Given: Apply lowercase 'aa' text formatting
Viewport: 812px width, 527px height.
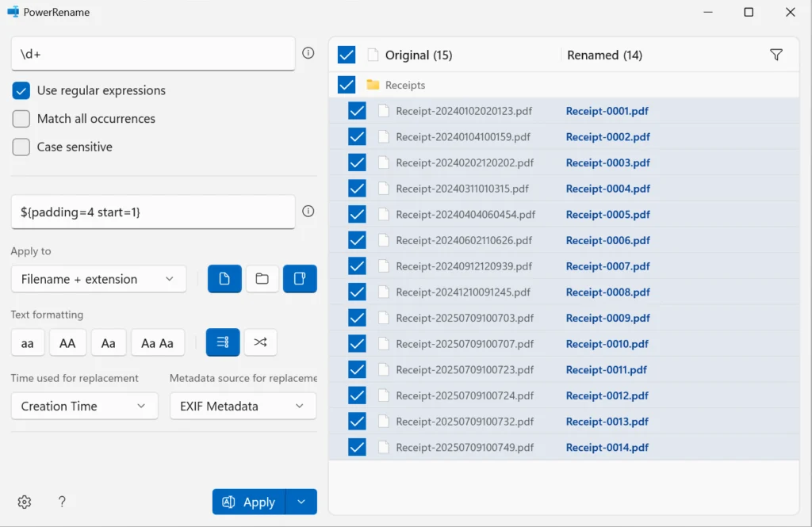Looking at the screenshot, I should 28,342.
